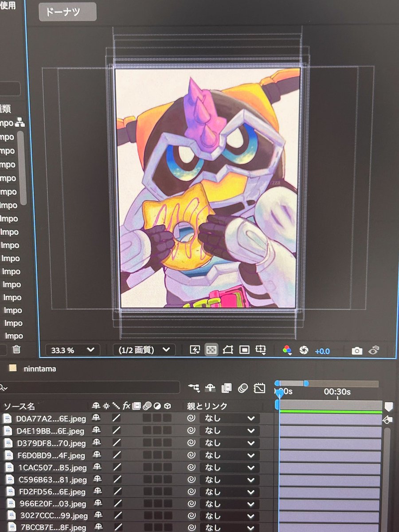Select the D379DF8...70.jpeg layer
The height and width of the screenshot is (532, 399).
coord(51,443)
